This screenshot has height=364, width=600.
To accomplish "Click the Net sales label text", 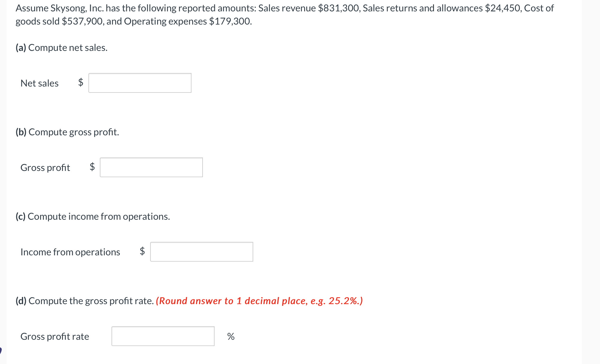I will point(39,83).
